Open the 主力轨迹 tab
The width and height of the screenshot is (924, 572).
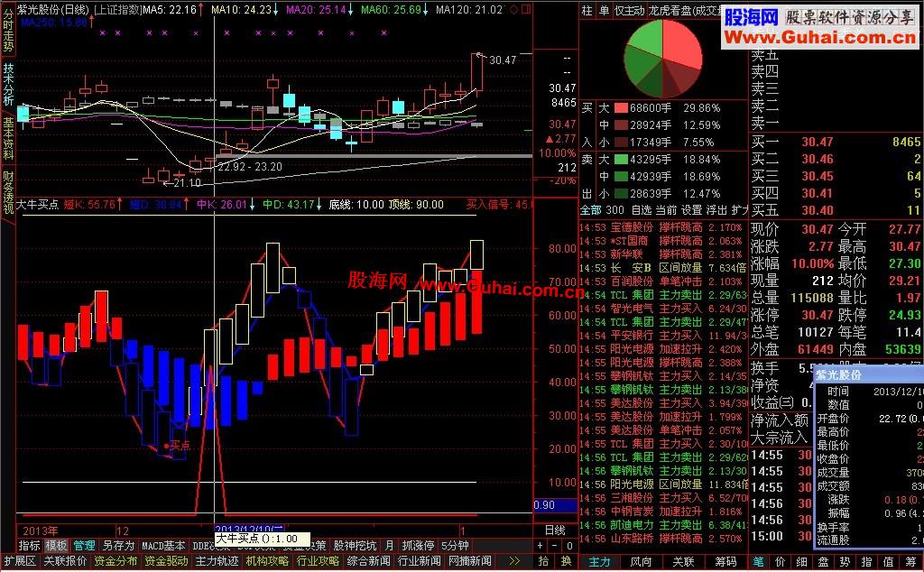pyautogui.click(x=217, y=561)
